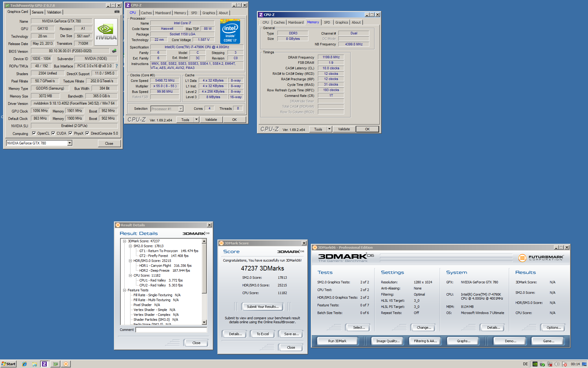The width and height of the screenshot is (588, 368).
Task: Activate 3DMark06 taskbar button
Action: coord(66,364)
